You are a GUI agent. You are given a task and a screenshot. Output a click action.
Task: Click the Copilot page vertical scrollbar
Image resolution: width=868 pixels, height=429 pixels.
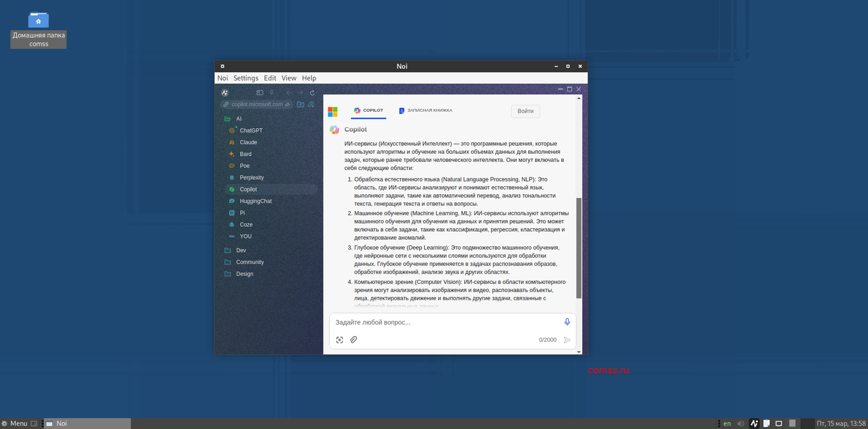pyautogui.click(x=579, y=248)
